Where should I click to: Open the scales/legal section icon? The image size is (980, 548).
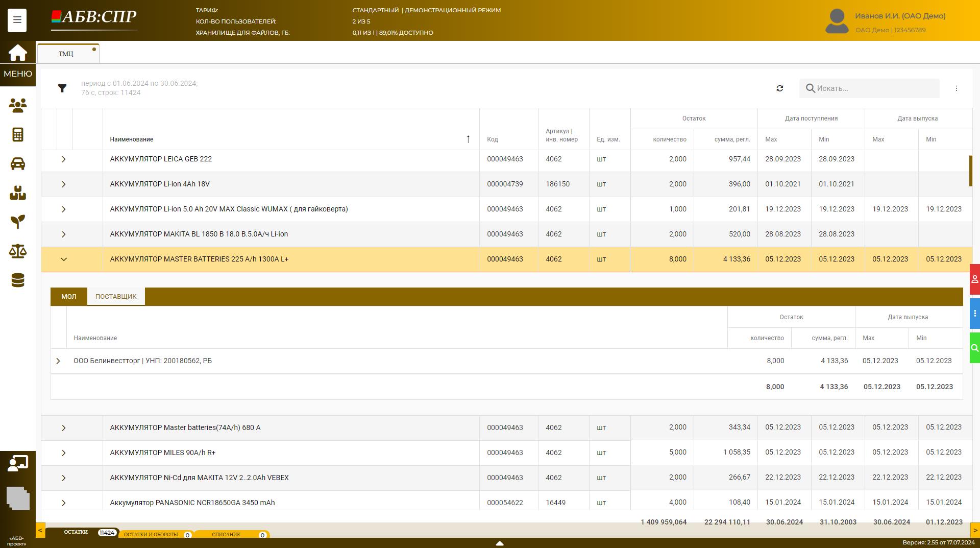18,251
